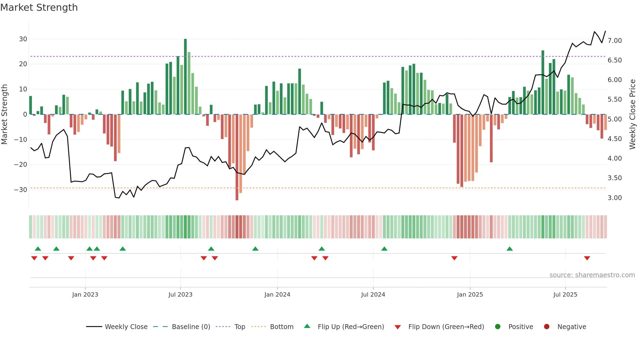
Task: Click the black Weekly Close line sample in legend
Action: [x=94, y=327]
